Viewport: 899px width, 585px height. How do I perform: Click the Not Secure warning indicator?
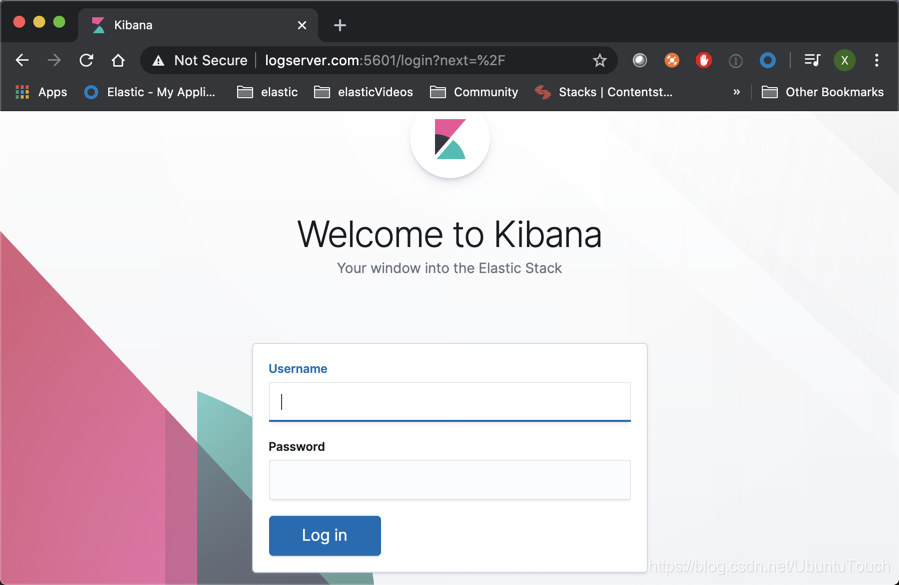point(200,60)
